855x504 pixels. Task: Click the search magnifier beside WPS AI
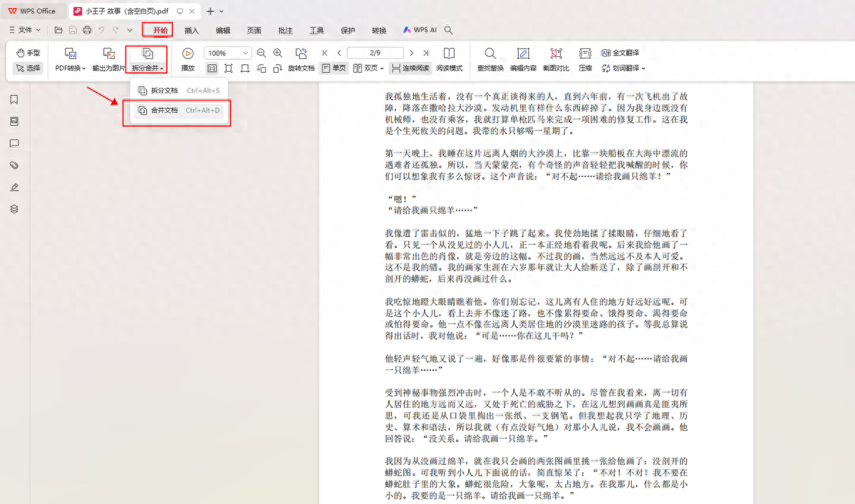[x=449, y=31]
